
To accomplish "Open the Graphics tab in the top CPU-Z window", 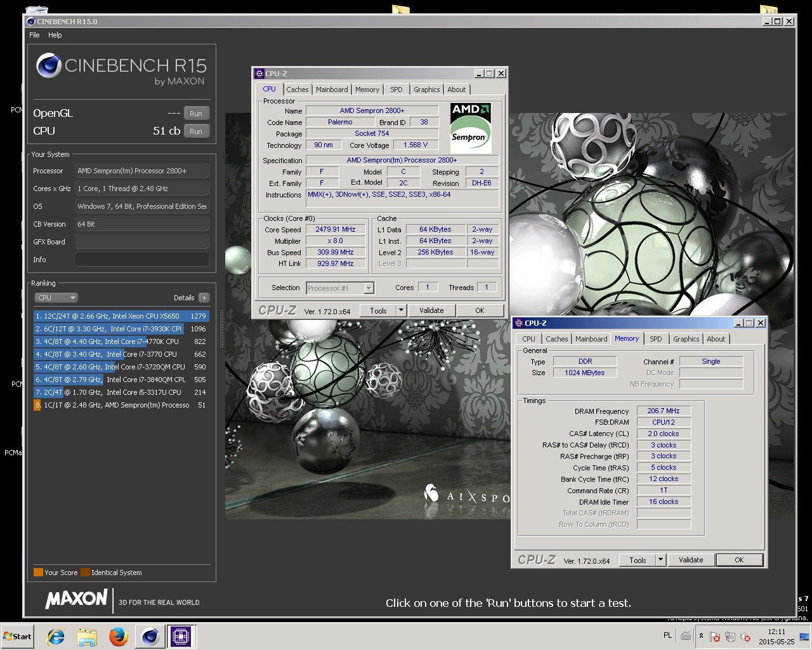I will (426, 90).
